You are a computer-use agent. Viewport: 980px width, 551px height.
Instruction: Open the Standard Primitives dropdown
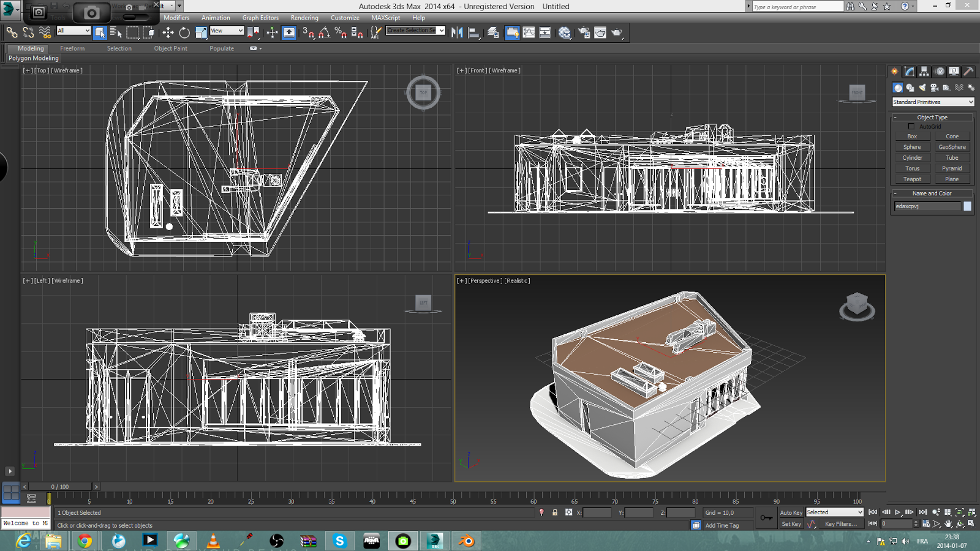tap(933, 102)
